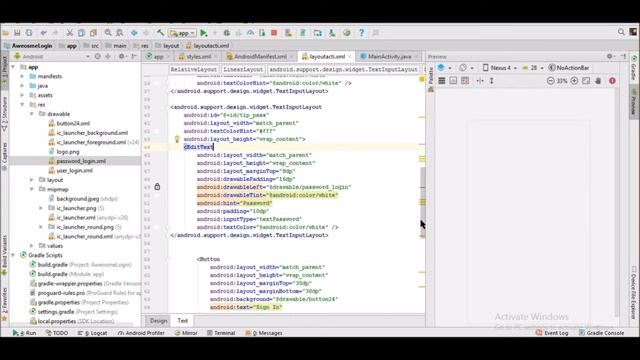The height and width of the screenshot is (360, 640).
Task: Click the Save All icon in toolbar
Action: coord(17,33)
